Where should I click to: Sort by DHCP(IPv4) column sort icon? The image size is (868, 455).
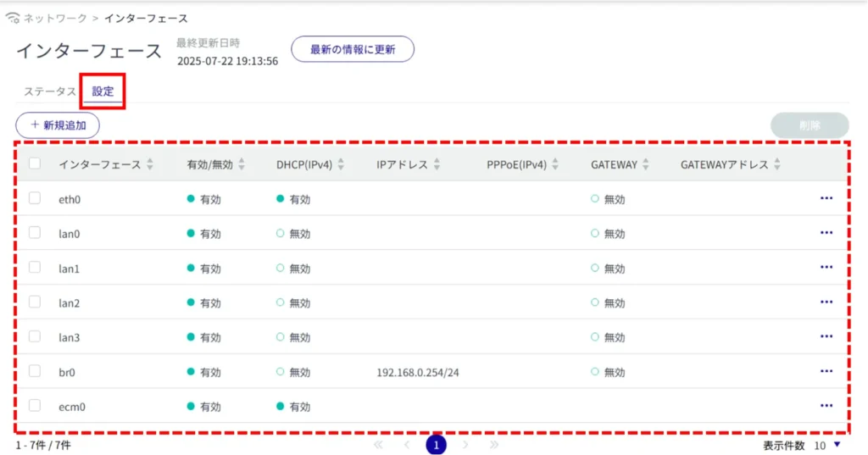click(x=341, y=164)
